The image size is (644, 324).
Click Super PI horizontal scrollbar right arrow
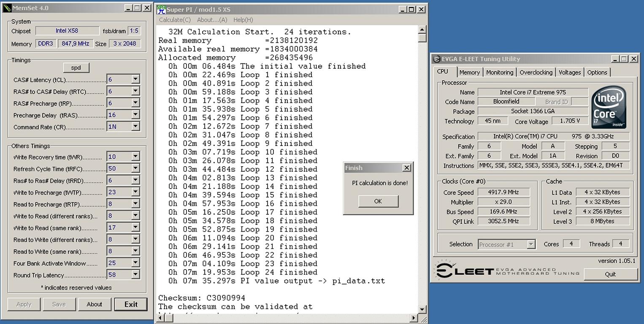click(x=414, y=318)
